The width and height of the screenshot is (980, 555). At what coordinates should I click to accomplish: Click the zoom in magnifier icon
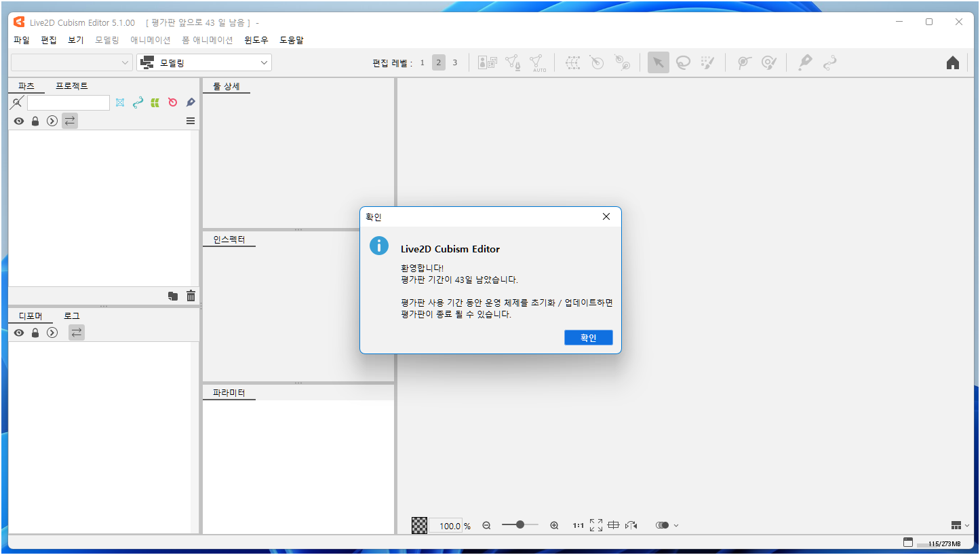click(554, 525)
